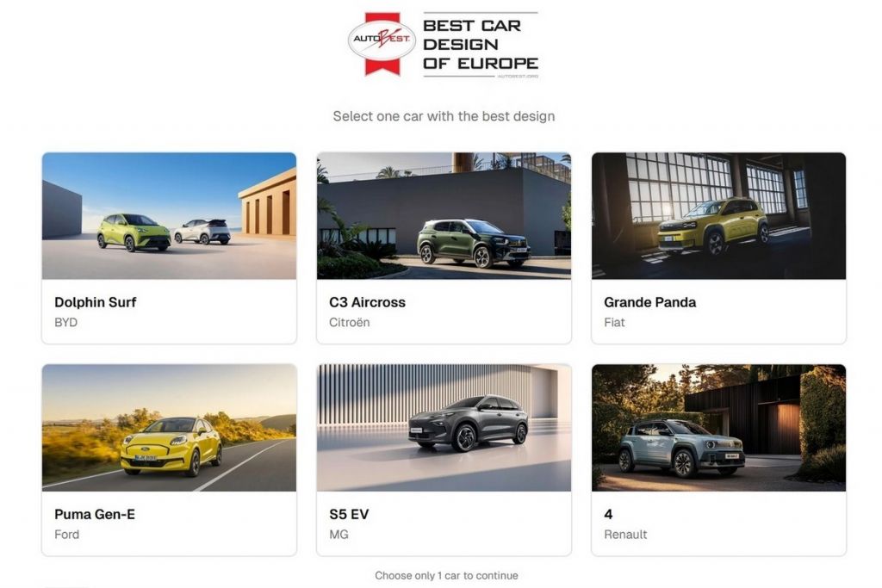Choose the Renault 4 car image
Viewport: 882px width, 588px height.
[718, 428]
